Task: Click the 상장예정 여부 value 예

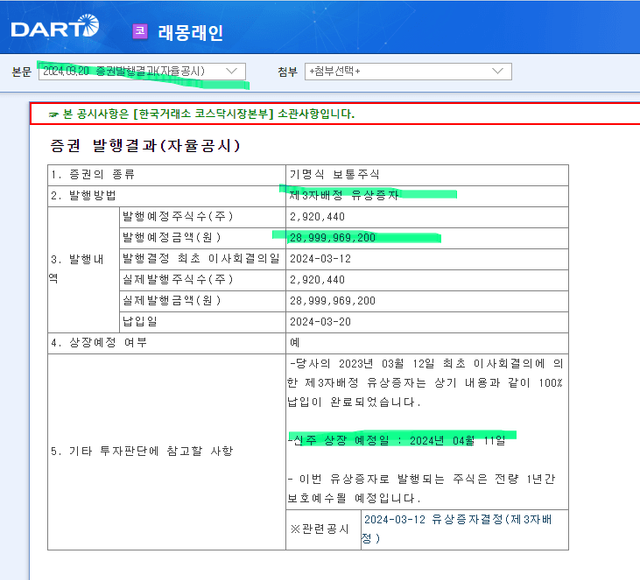Action: 294,342
